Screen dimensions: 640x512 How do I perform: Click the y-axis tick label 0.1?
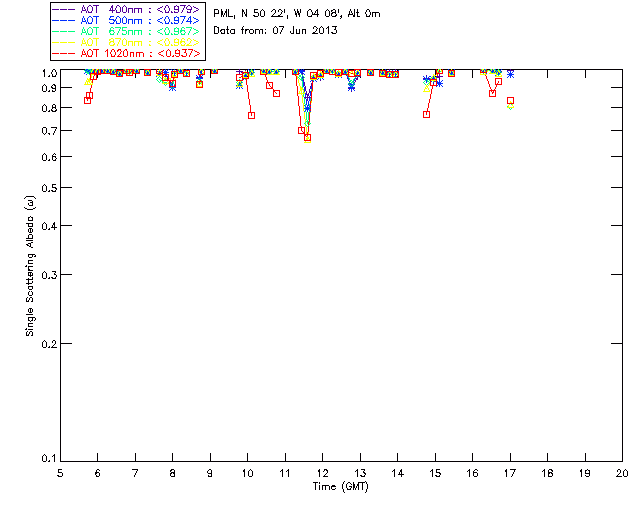pyautogui.click(x=49, y=459)
